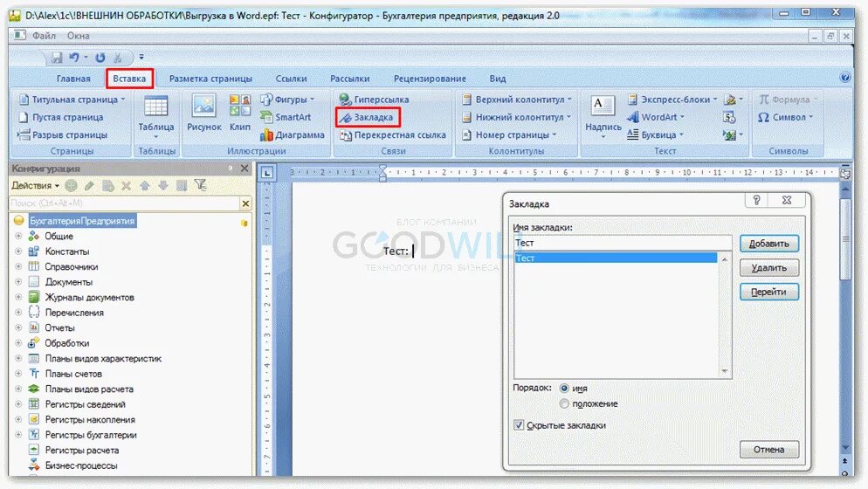868x489 pixels.
Task: Expand the Константы tree node
Action: (x=18, y=251)
